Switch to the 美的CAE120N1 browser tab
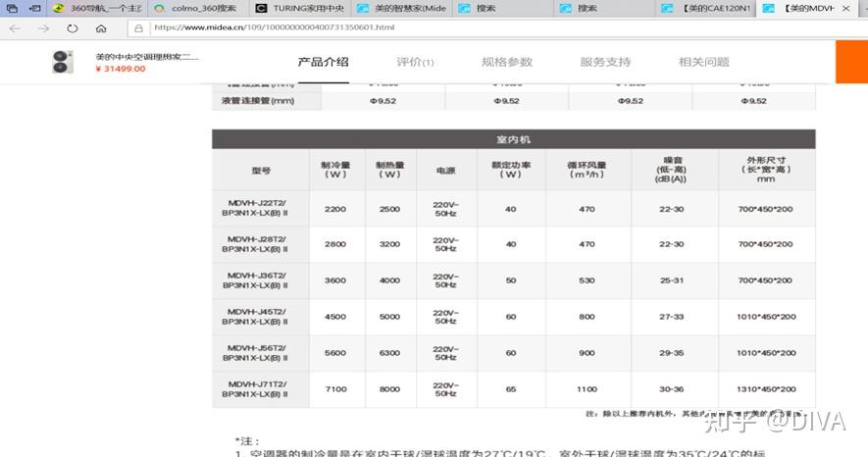The height and width of the screenshot is (457, 868). (706, 8)
